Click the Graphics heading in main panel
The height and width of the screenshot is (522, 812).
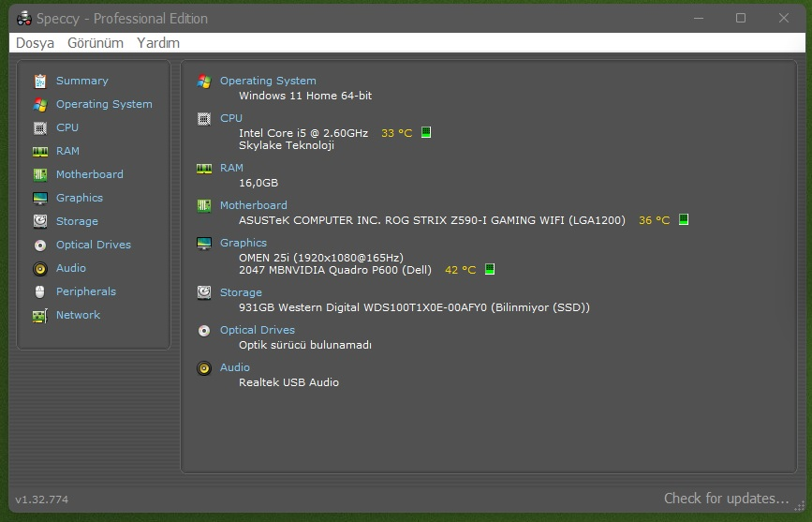[244, 243]
